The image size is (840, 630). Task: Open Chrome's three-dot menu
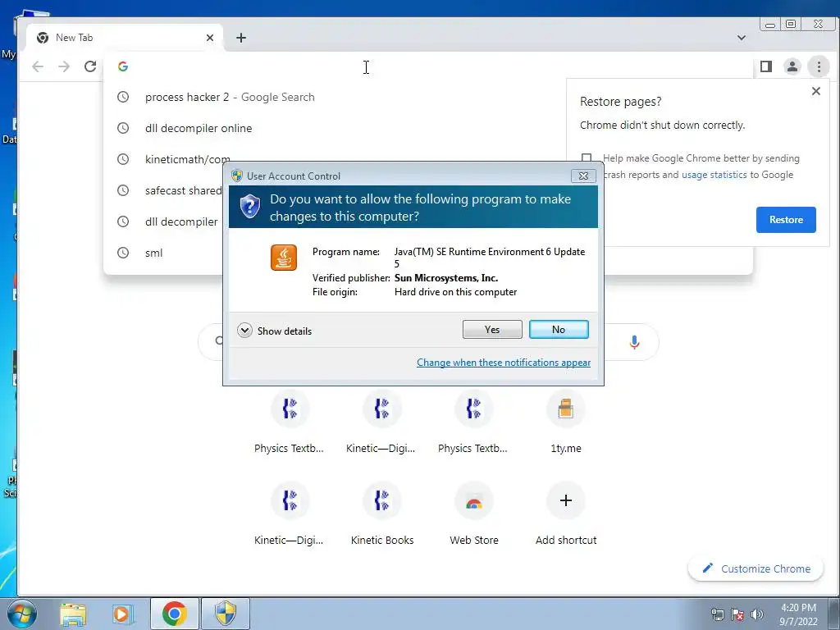coord(819,66)
